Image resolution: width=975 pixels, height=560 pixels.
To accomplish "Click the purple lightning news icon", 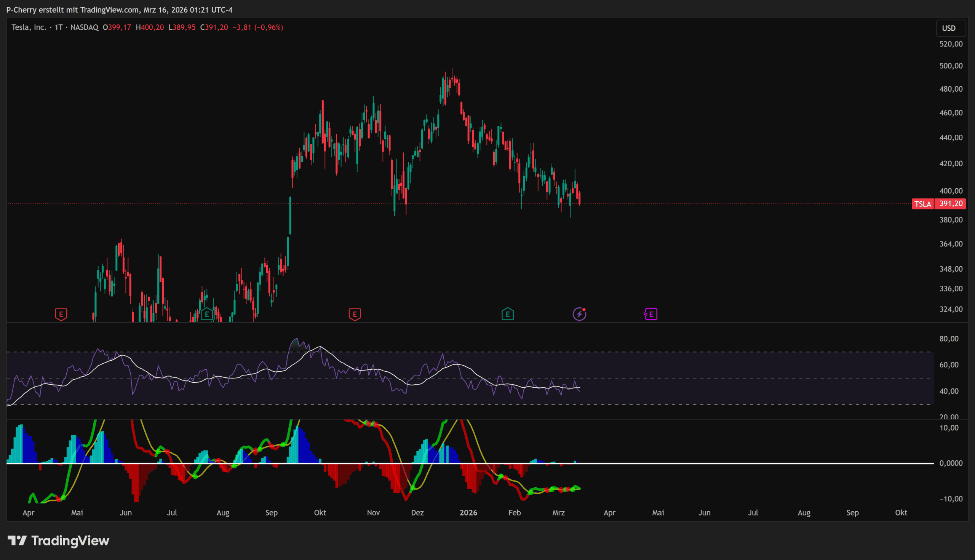I will 579,314.
